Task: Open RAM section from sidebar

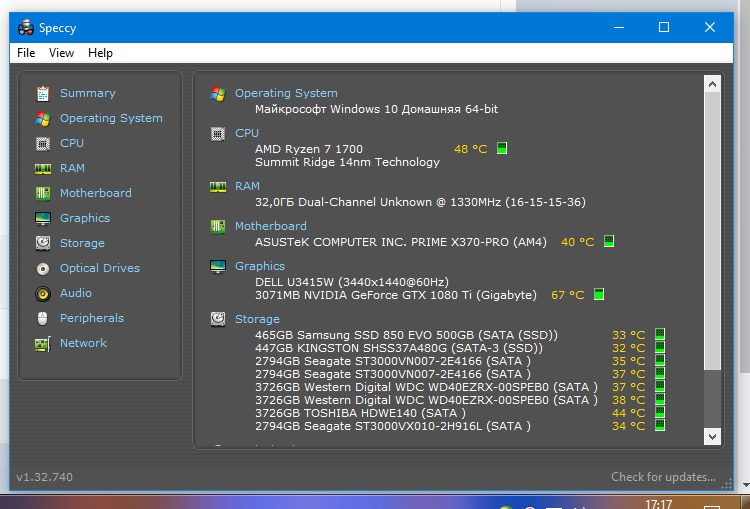Action: click(x=72, y=168)
